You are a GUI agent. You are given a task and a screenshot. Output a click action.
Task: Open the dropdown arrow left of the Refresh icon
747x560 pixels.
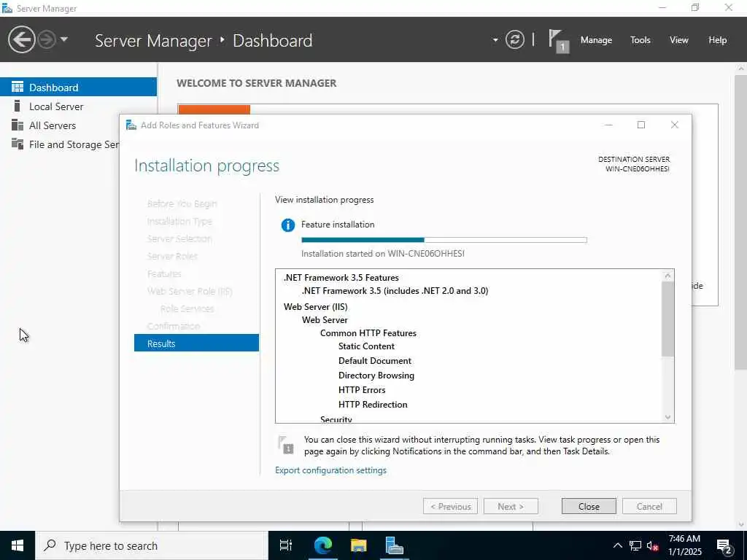coord(495,40)
